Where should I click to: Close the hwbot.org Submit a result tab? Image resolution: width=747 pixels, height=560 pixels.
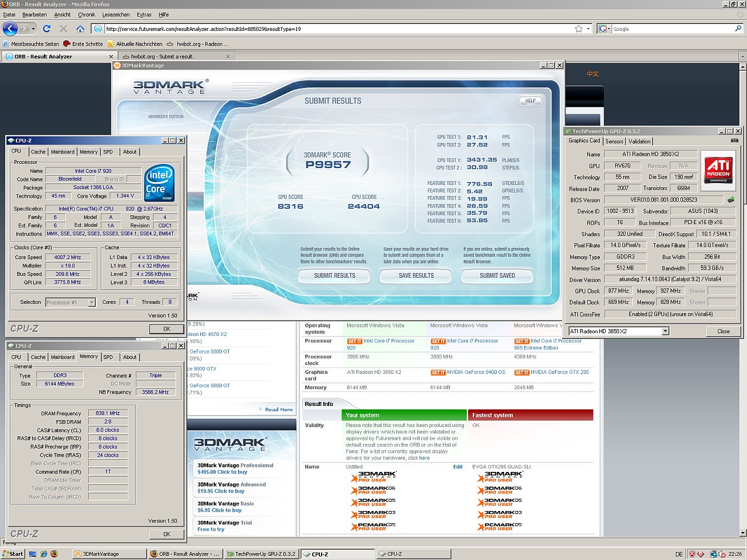[x=228, y=57]
